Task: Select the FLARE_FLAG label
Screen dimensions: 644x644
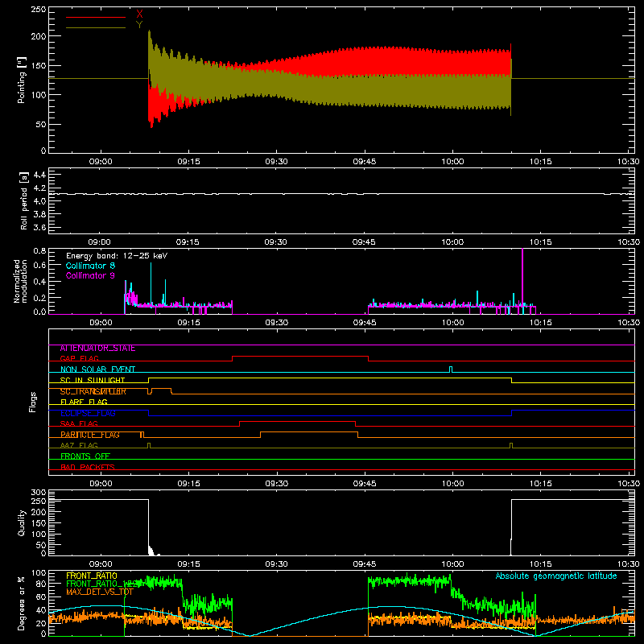Action: 84,402
